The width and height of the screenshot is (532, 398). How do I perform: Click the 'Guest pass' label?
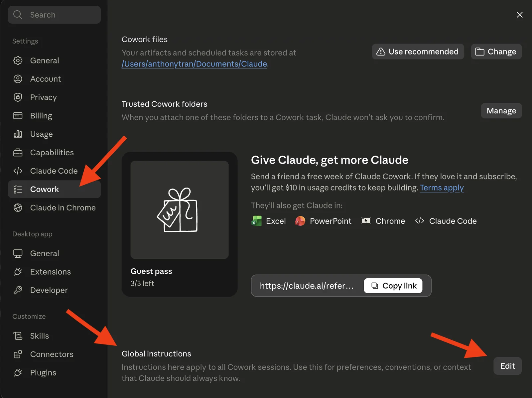coord(151,271)
